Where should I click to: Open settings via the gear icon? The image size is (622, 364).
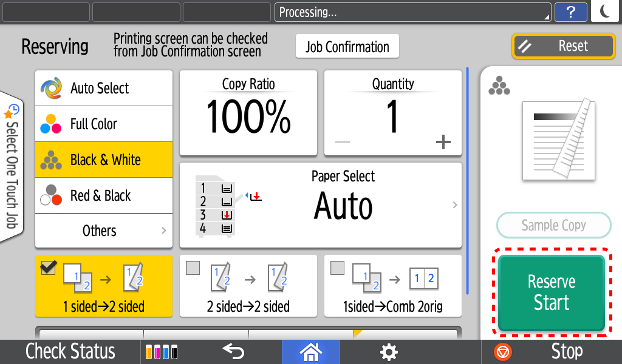pyautogui.click(x=388, y=352)
